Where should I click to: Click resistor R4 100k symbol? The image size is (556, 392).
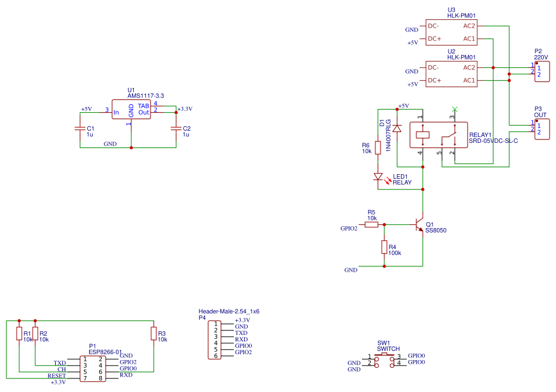pyautogui.click(x=384, y=247)
